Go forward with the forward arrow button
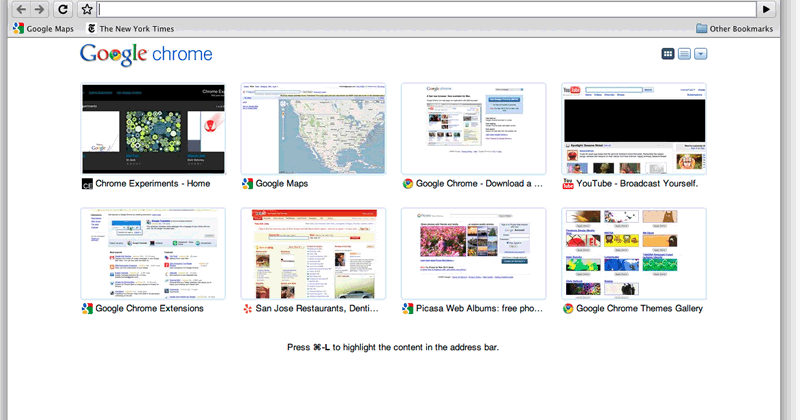 click(39, 9)
